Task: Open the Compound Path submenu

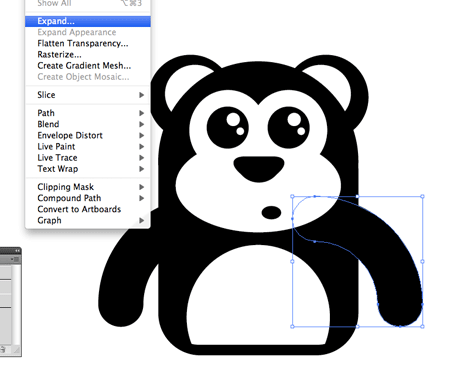Action: [x=142, y=198]
